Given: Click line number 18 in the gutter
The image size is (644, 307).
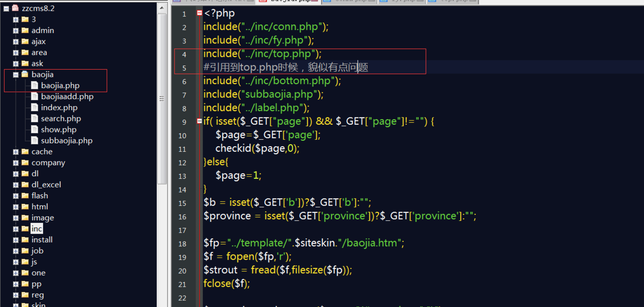Looking at the screenshot, I should pyautogui.click(x=182, y=244).
